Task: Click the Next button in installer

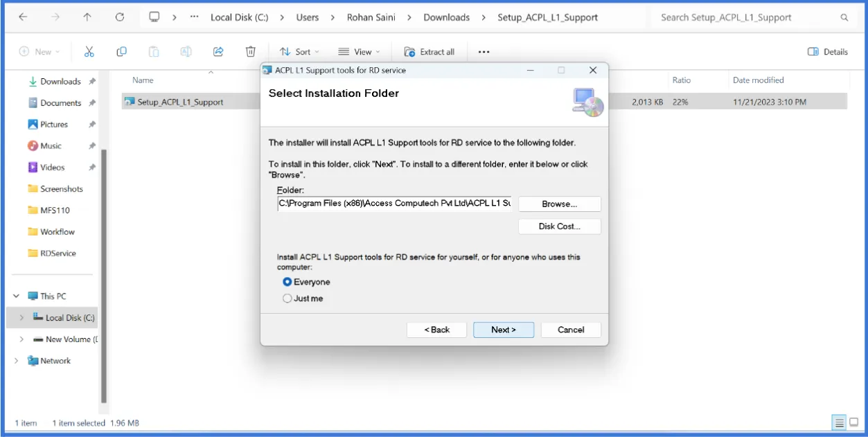Action: [504, 330]
